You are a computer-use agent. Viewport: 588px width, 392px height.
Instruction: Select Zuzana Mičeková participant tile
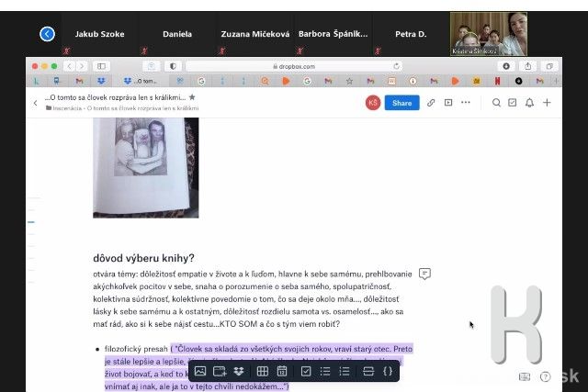[x=254, y=34]
